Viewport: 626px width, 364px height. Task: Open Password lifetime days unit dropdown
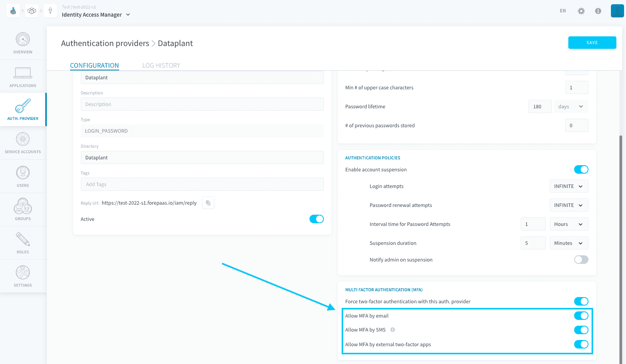click(571, 106)
